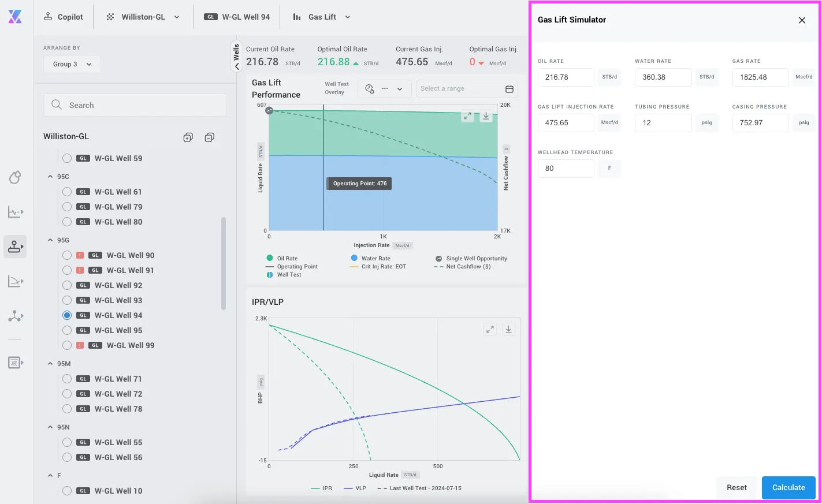
Task: Click the Reset button
Action: coord(737,488)
